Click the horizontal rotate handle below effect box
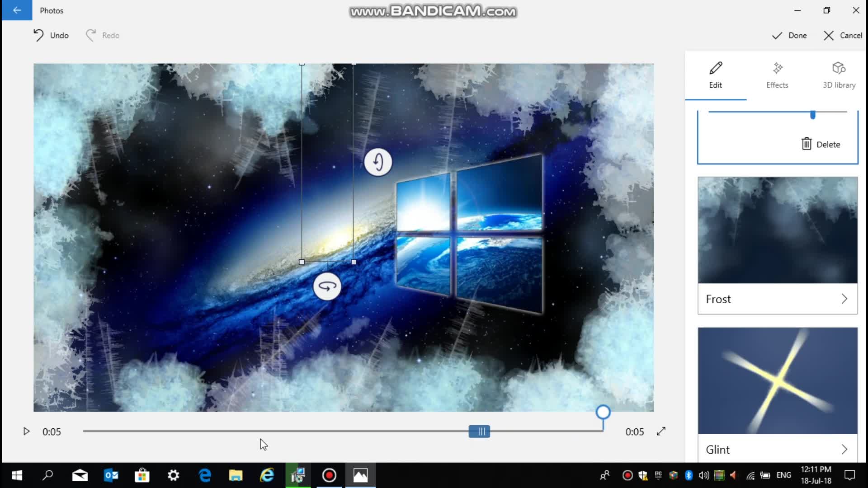Viewport: 868px width, 488px height. pos(327,286)
